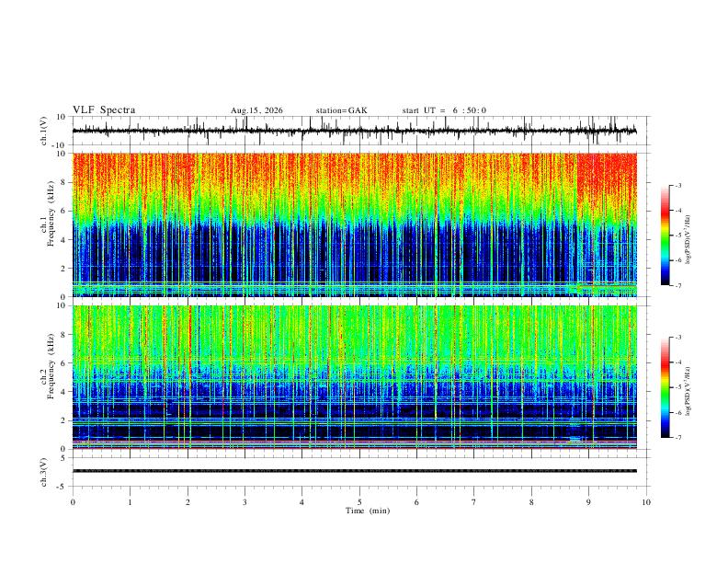Click the dark blue bottom of ch.2 colorbar

(665, 432)
